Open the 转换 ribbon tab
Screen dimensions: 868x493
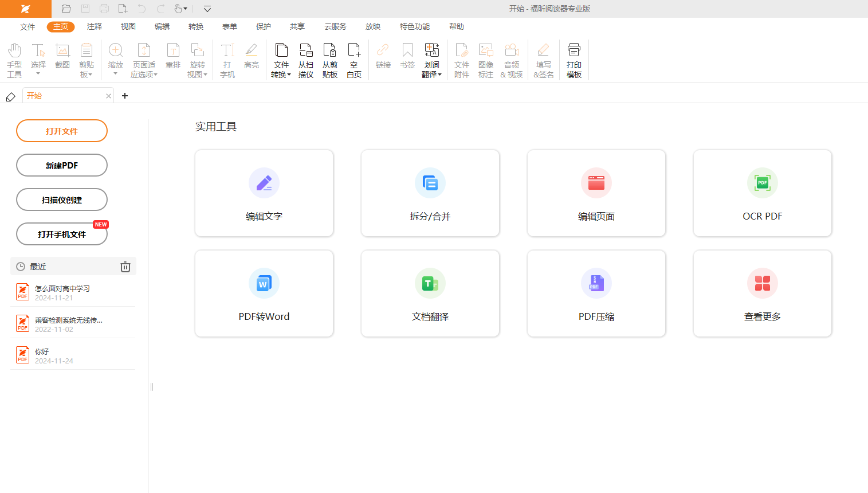click(x=196, y=26)
